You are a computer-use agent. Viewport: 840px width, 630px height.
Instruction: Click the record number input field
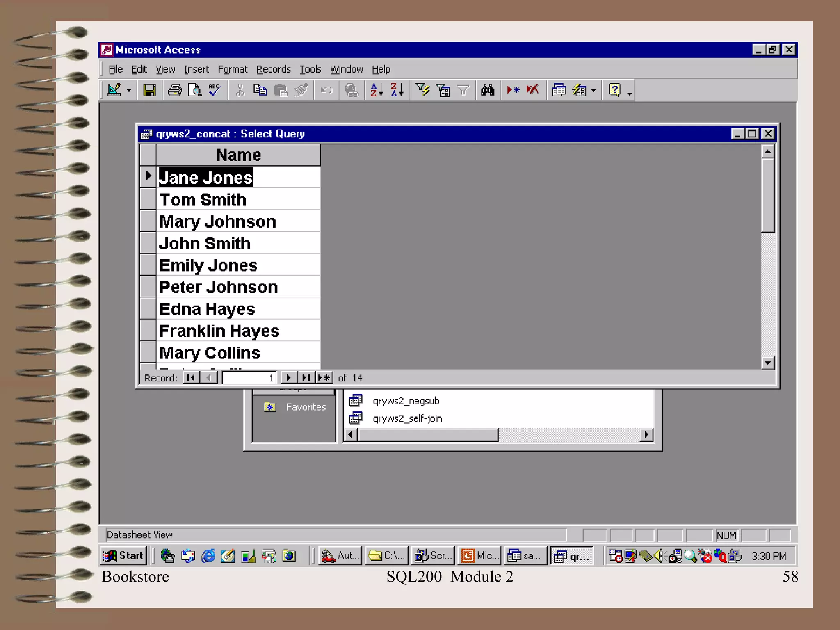tap(249, 377)
